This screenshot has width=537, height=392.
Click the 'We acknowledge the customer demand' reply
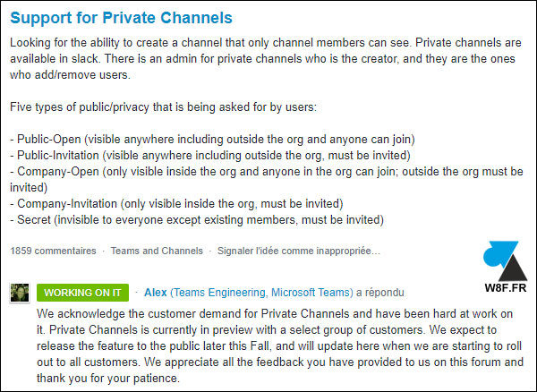[x=280, y=345]
